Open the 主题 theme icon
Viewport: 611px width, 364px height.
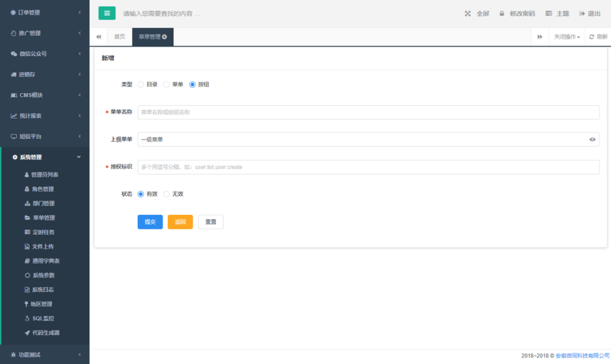(x=549, y=13)
